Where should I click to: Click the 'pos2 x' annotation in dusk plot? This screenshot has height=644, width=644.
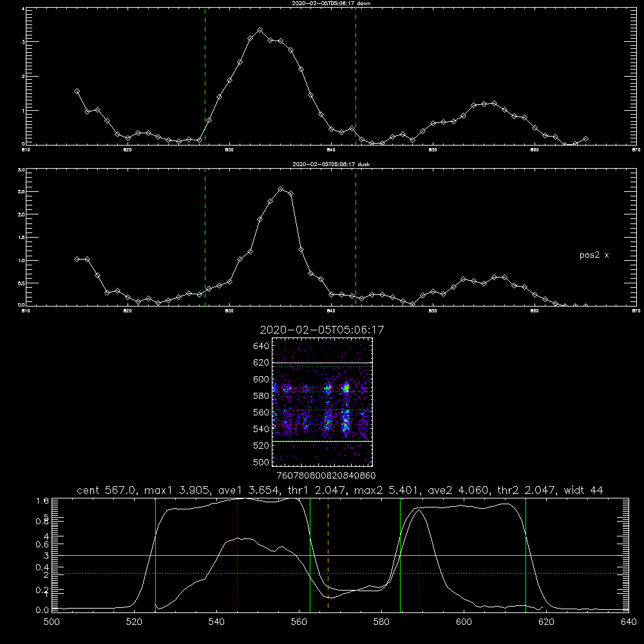(x=594, y=255)
